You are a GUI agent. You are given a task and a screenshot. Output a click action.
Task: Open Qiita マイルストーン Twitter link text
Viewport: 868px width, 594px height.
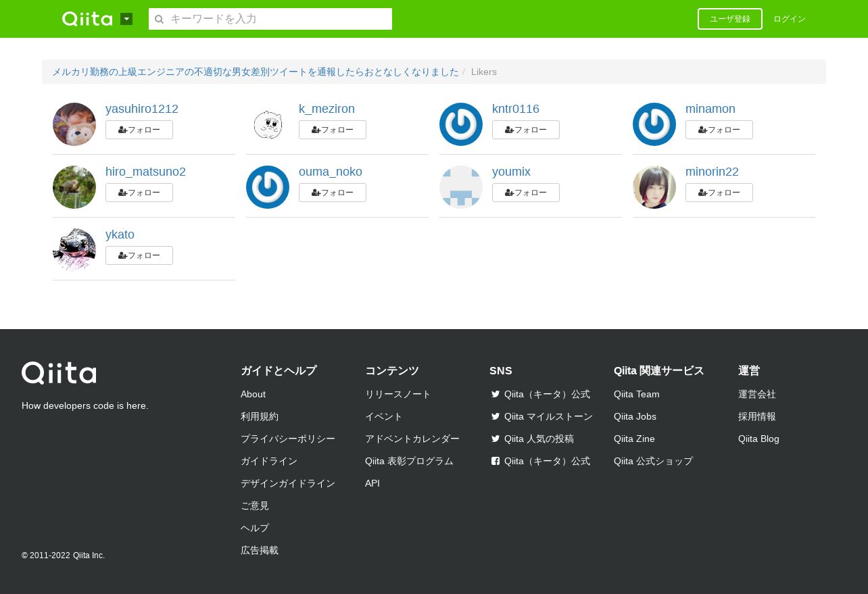tap(548, 416)
